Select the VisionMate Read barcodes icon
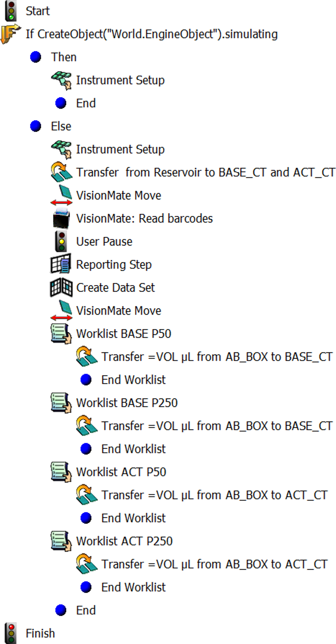This screenshot has width=336, height=644. (61, 218)
